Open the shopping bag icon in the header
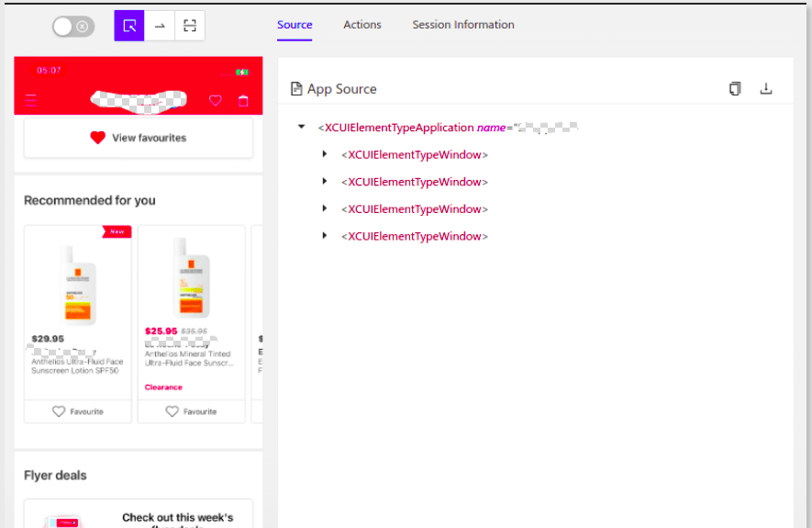The height and width of the screenshot is (528, 812). (x=243, y=100)
